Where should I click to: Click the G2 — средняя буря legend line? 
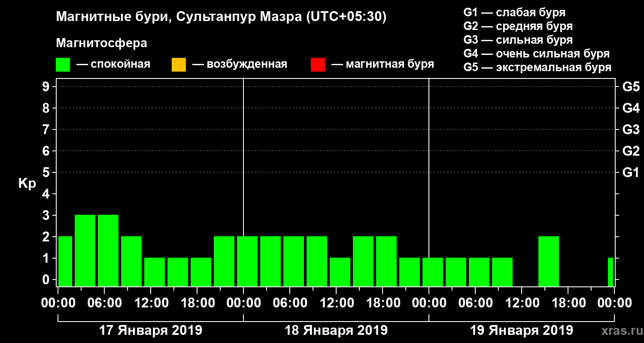tap(518, 26)
